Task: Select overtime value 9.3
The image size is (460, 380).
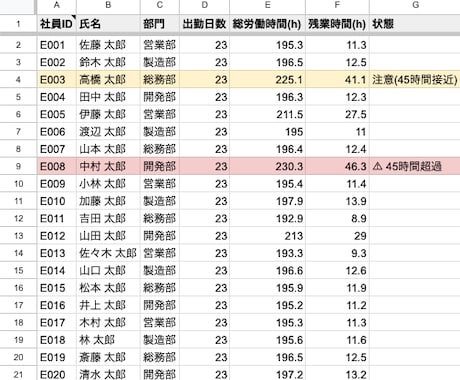Action: [337, 253]
